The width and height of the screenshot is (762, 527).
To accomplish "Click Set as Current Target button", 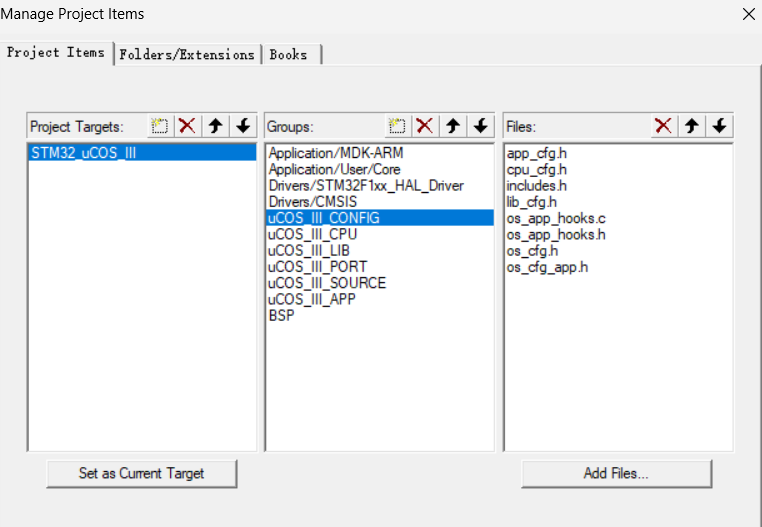I will tap(141, 474).
